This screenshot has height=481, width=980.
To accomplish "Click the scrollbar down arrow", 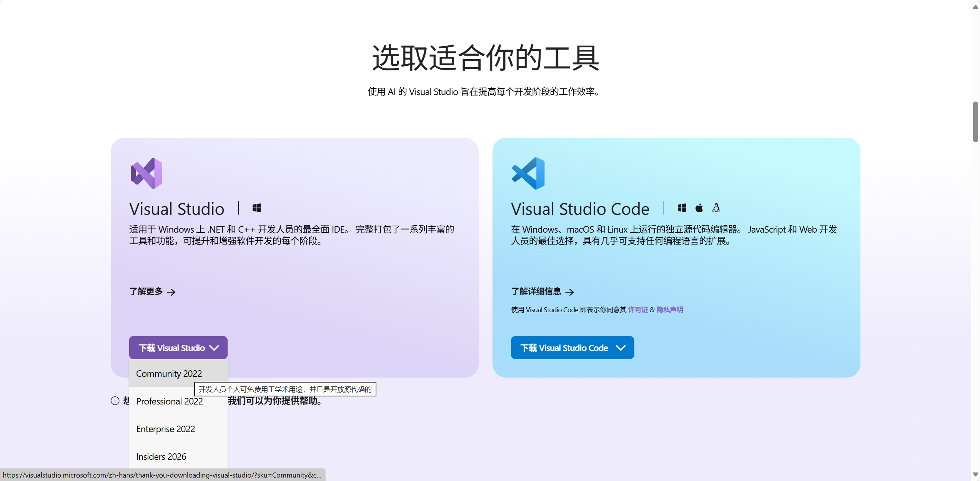I will coord(975,475).
